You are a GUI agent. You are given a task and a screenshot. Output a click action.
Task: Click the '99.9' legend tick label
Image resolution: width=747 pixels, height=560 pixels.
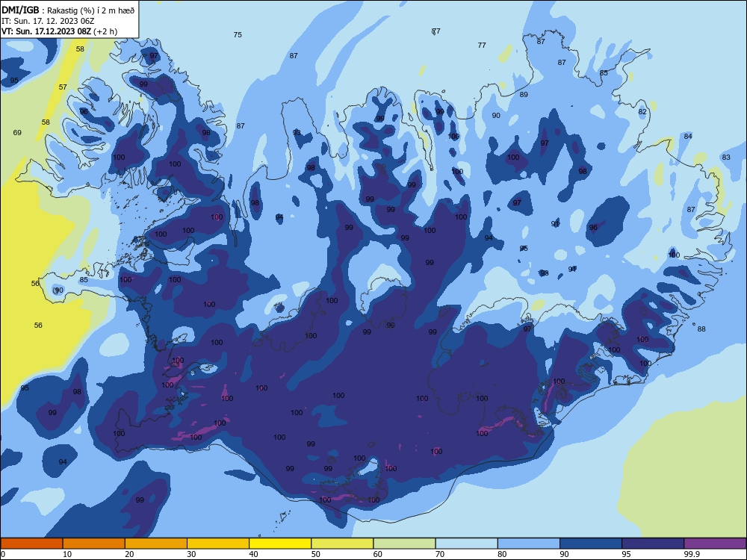tap(692, 554)
